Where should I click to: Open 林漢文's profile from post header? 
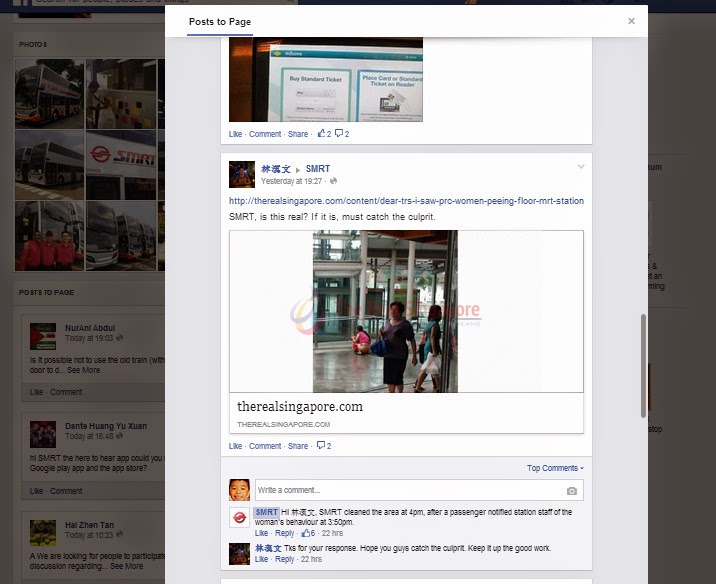point(275,169)
